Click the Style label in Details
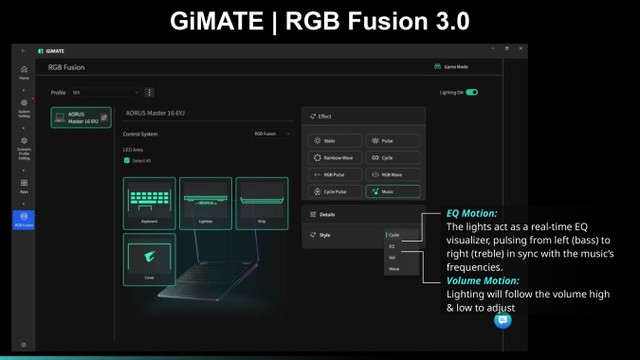The image size is (640, 360). [324, 235]
